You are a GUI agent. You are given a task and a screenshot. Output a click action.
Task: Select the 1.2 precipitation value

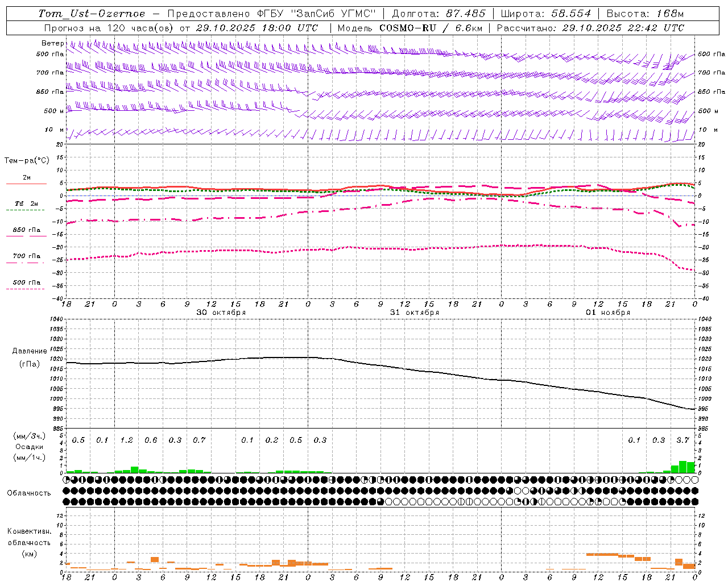point(126,440)
